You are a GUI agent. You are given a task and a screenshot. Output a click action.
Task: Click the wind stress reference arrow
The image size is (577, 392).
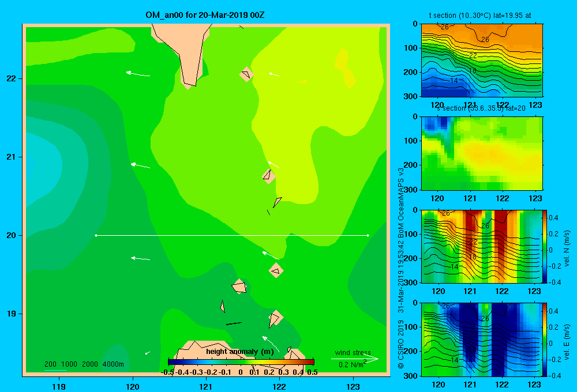[354, 359]
